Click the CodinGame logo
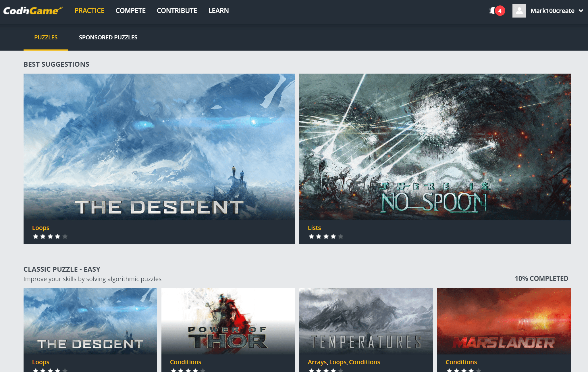The image size is (588, 372). point(33,11)
